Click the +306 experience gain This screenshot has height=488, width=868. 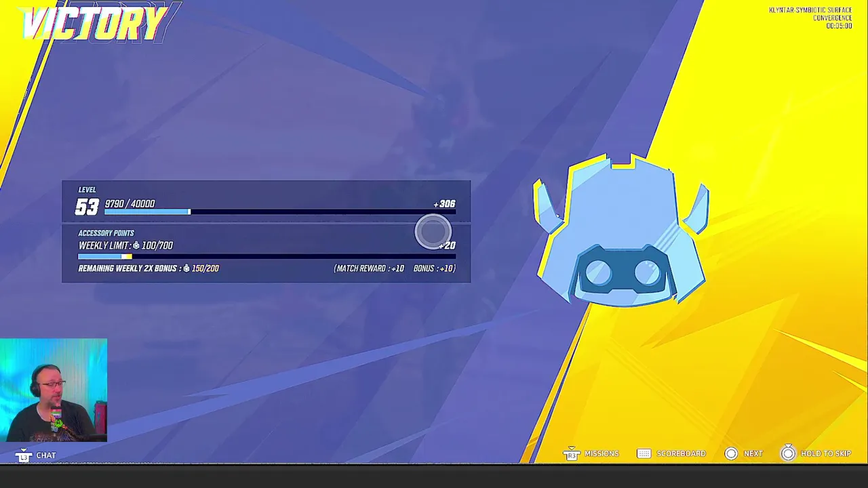pyautogui.click(x=444, y=203)
